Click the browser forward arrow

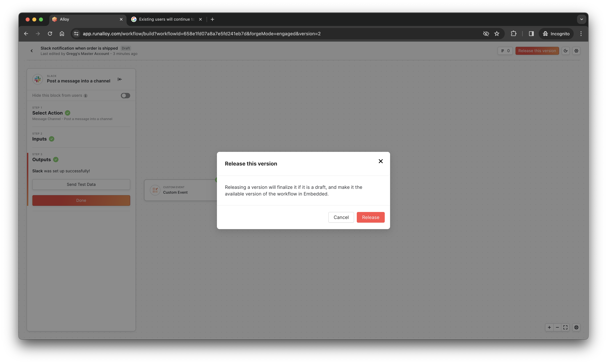tap(38, 34)
